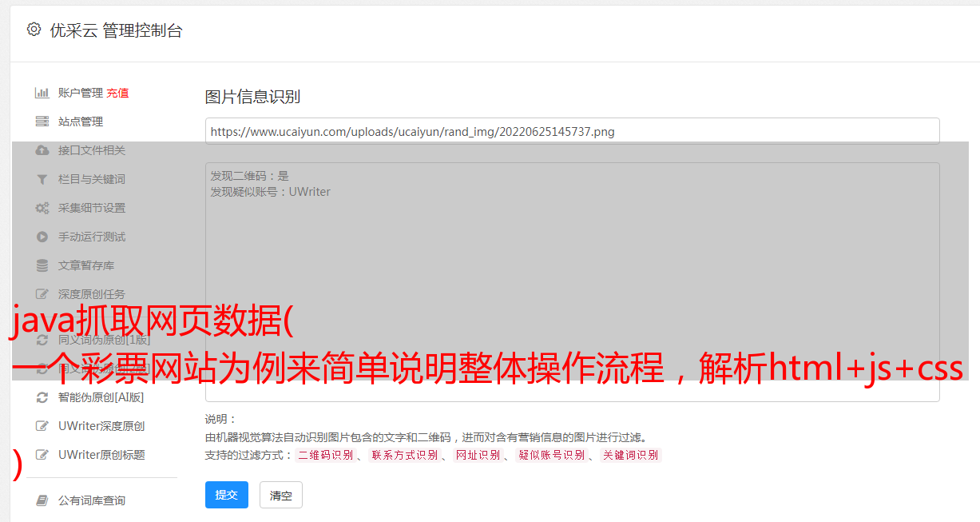Screen dimensions: 980x522
Task: Click the edit icon beside UWriter深度原创
Action: (42, 426)
